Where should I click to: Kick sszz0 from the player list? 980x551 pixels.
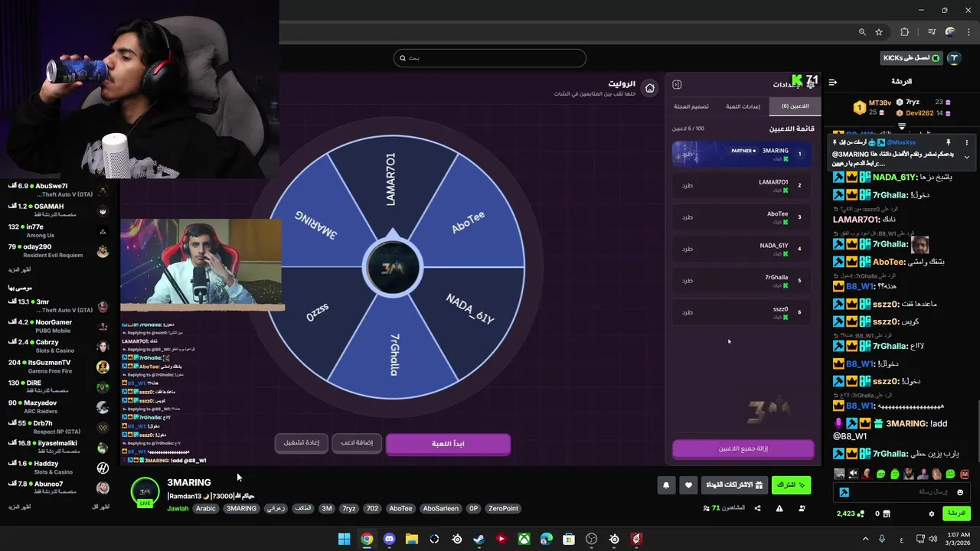[x=688, y=312]
